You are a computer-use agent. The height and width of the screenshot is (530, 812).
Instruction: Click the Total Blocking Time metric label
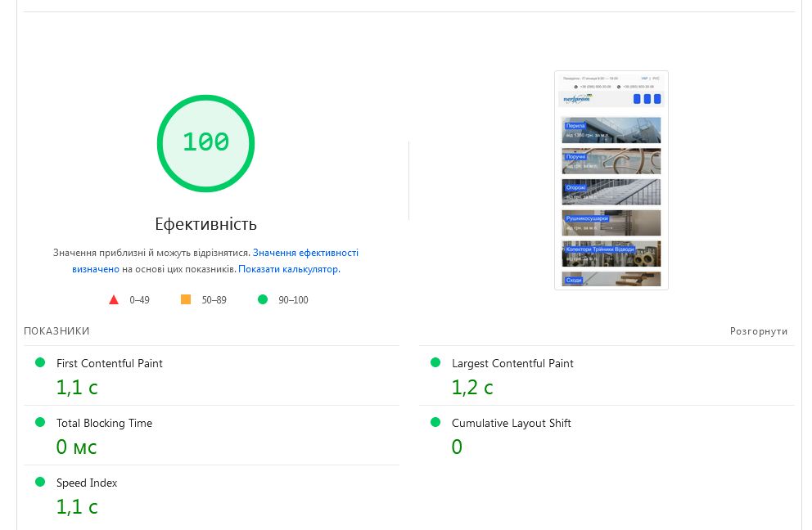[x=104, y=423]
